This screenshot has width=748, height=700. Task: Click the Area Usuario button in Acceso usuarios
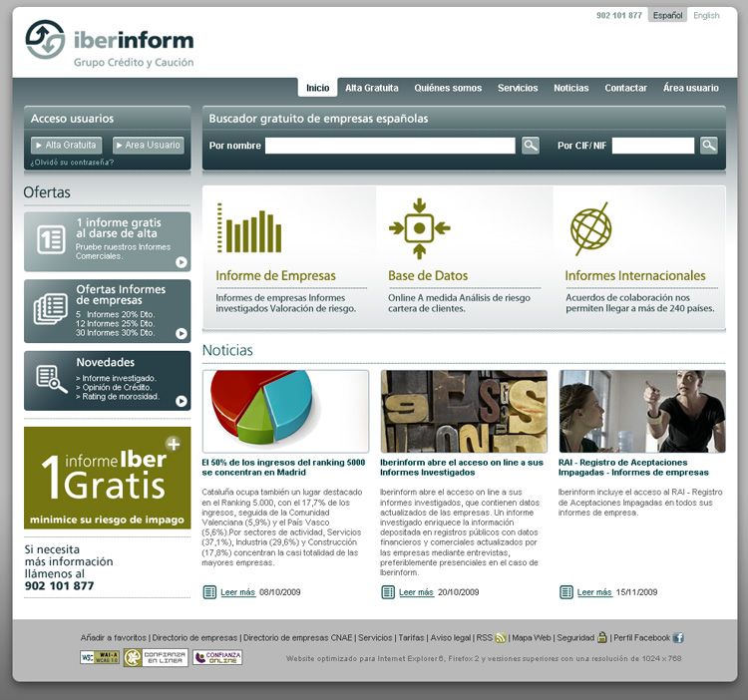[149, 145]
